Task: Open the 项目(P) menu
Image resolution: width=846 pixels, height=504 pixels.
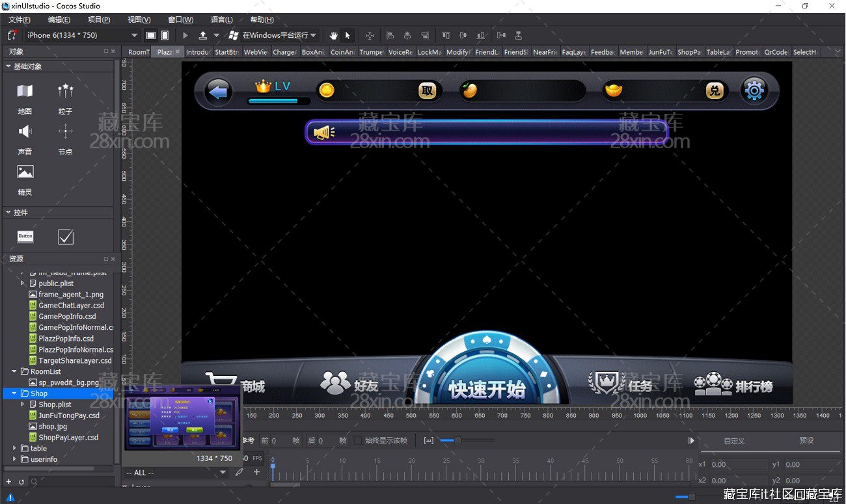Action: pyautogui.click(x=99, y=20)
